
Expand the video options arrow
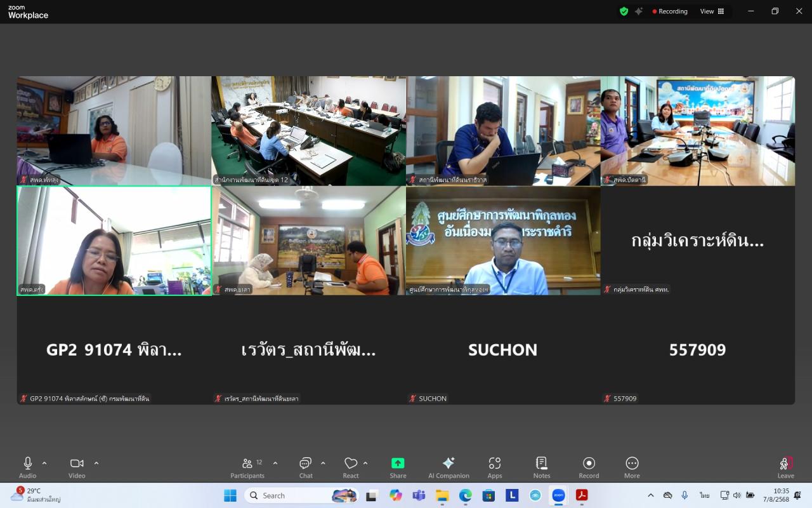(x=96, y=463)
